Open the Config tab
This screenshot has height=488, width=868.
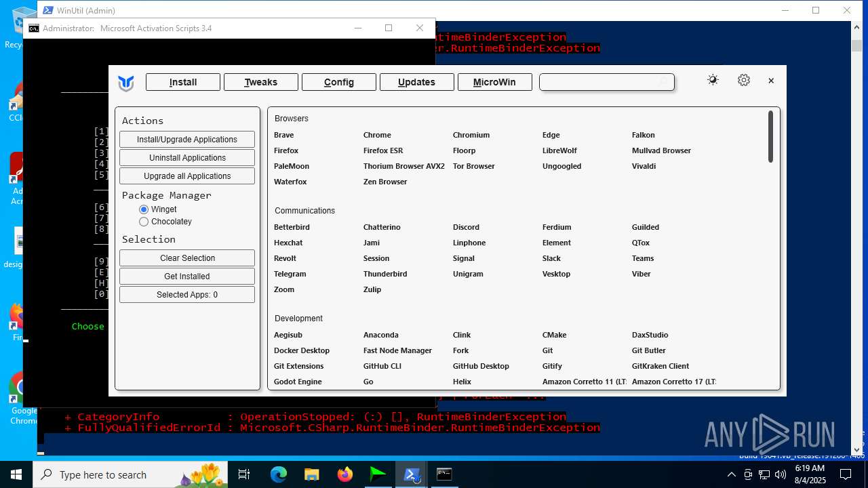click(x=339, y=82)
